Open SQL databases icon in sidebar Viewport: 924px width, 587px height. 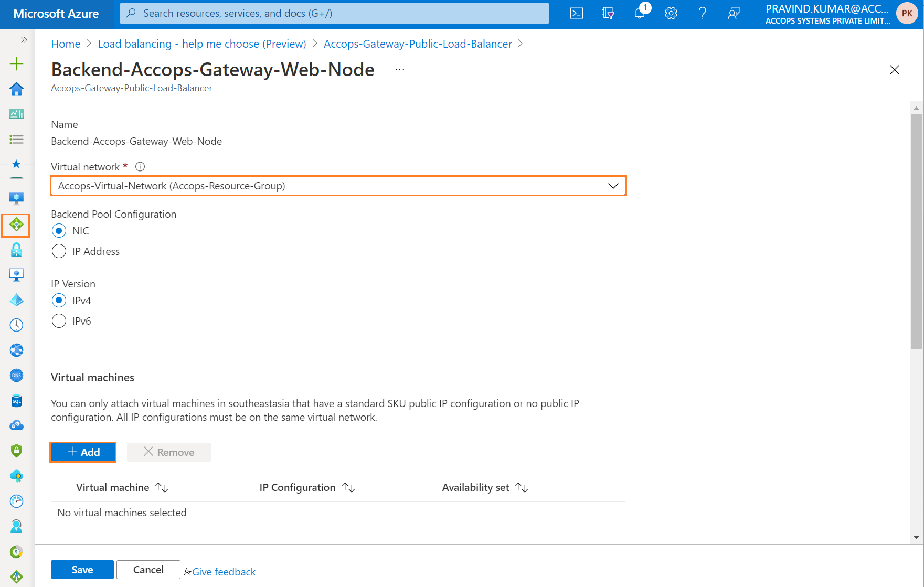[x=16, y=401]
